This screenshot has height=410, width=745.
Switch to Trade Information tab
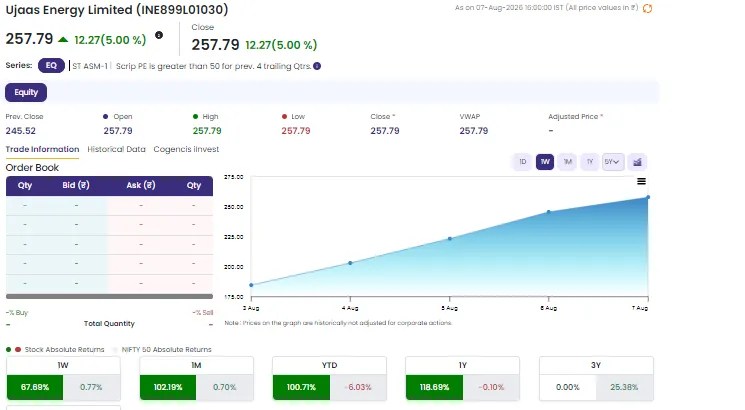42,149
